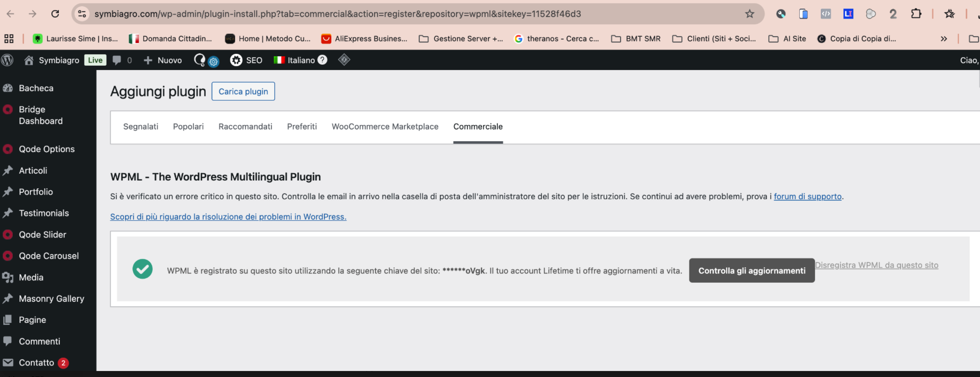The width and height of the screenshot is (980, 377).
Task: Reload the page with the browser refresh icon
Action: pyautogui.click(x=55, y=14)
